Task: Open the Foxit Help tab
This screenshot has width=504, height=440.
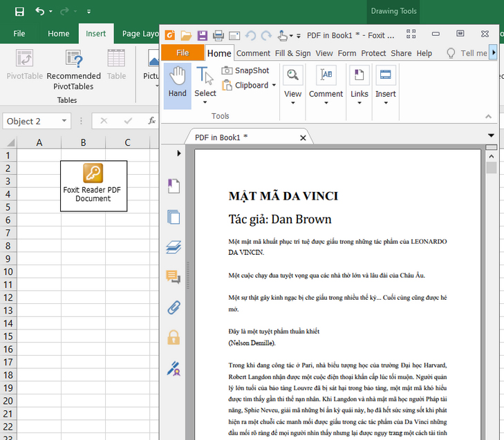Action: pyautogui.click(x=424, y=53)
